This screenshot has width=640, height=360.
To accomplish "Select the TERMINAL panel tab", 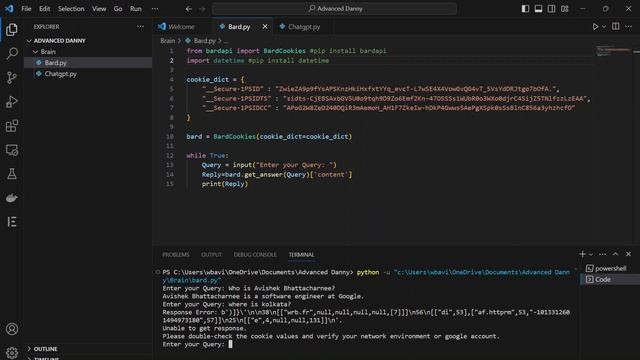I will 302,255.
